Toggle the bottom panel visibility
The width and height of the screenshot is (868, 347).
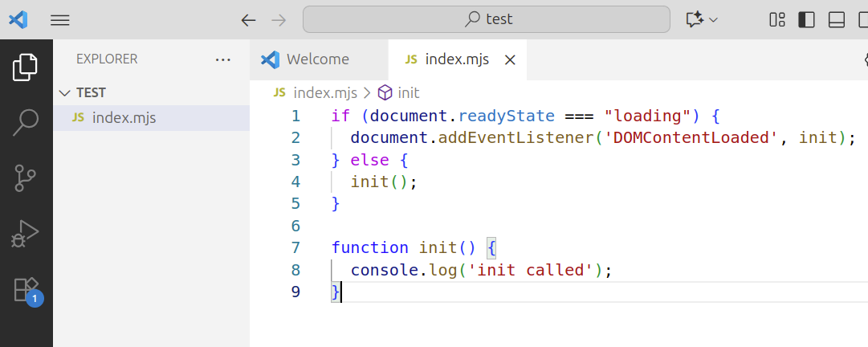tap(836, 20)
